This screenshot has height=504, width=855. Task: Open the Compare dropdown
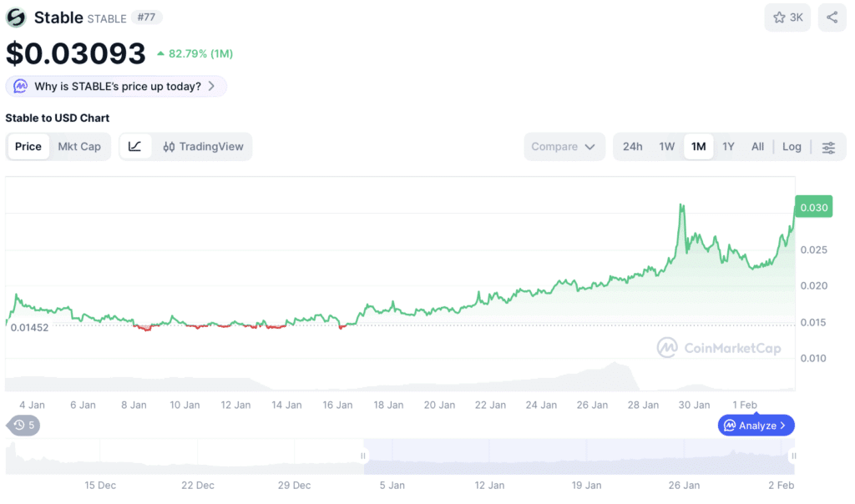pos(564,147)
